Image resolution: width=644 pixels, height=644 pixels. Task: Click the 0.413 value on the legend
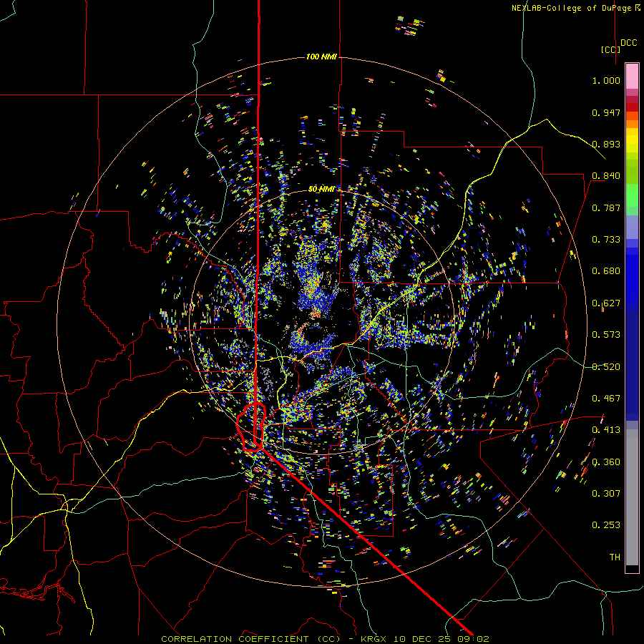[606, 430]
